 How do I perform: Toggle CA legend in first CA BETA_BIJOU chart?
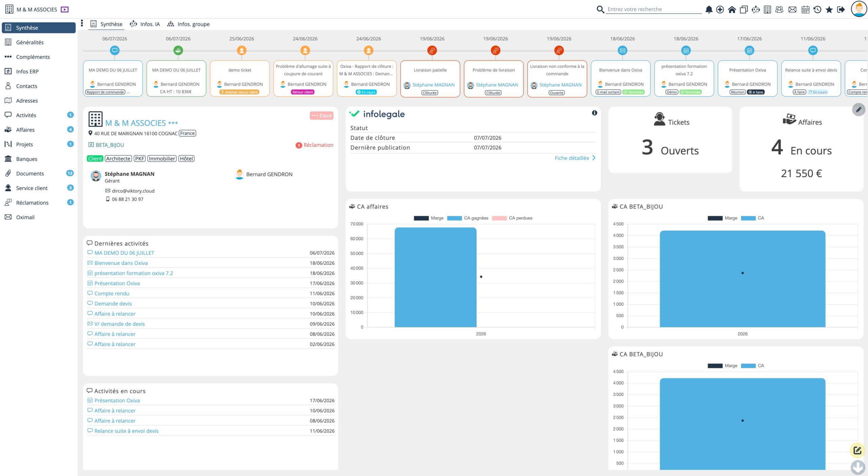(x=752, y=218)
